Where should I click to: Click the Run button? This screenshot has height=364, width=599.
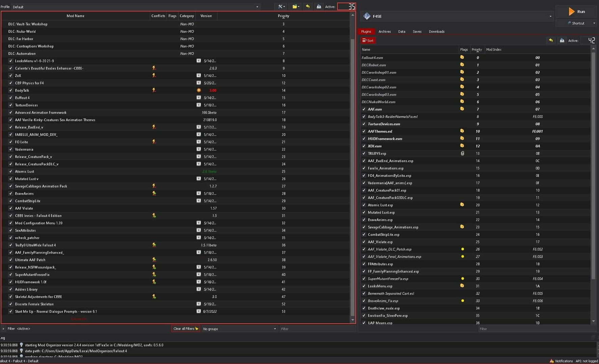[576, 11]
